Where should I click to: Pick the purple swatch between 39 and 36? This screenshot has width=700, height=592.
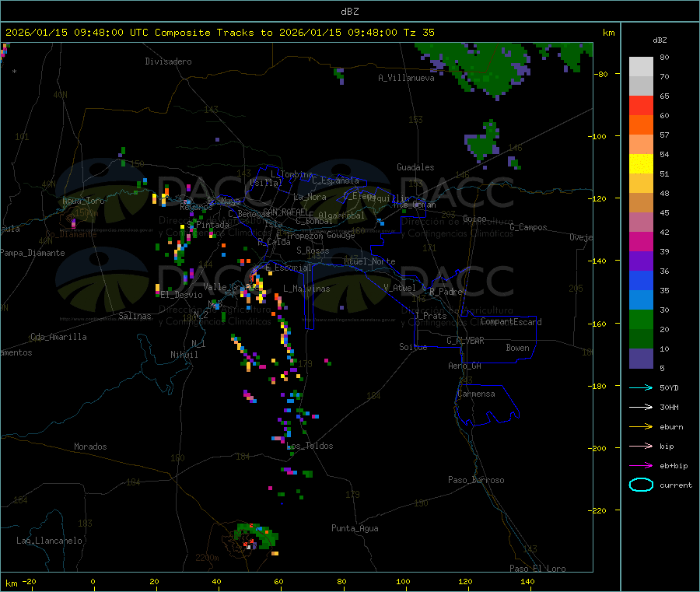(x=641, y=261)
